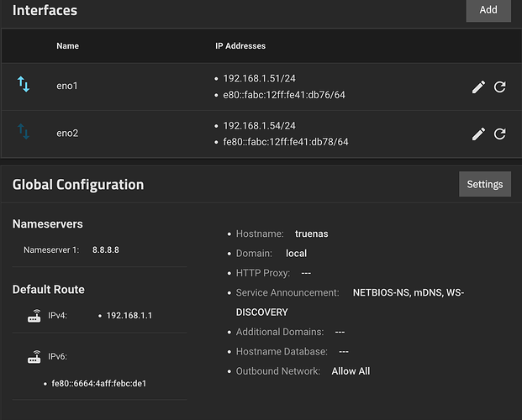Select IPv6 address ending db78/64
The width and height of the screenshot is (522, 420).
pos(286,142)
